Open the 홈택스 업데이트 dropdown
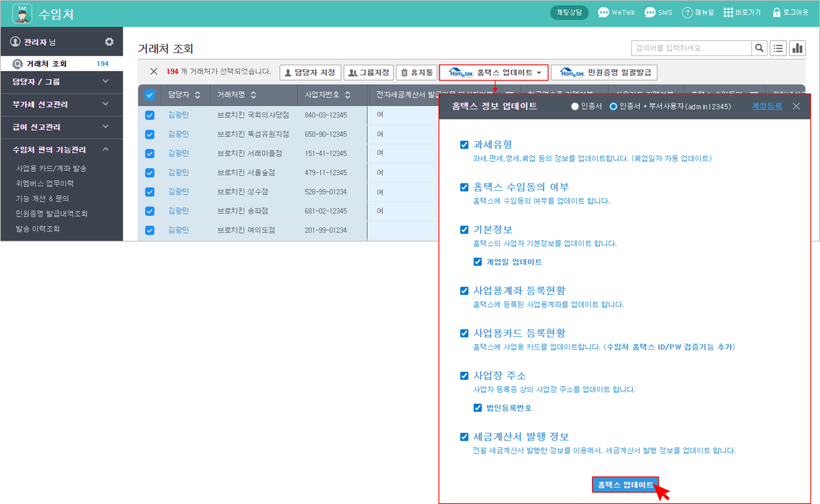The image size is (820, 504). coord(494,73)
